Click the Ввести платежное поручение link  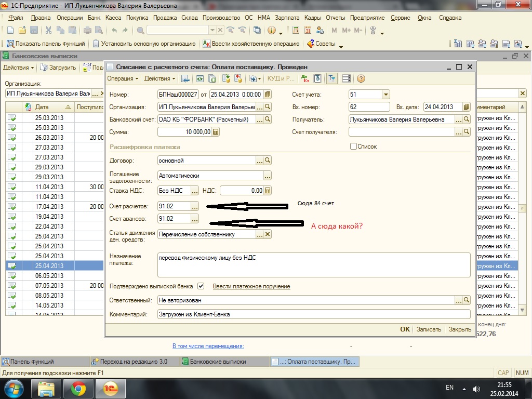coord(251,286)
